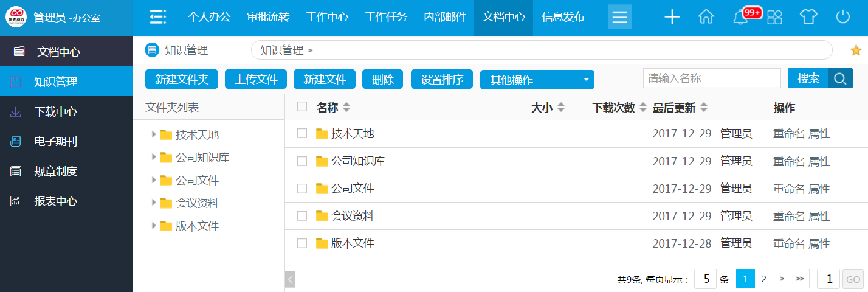Log out using the power icon
Viewport: 868px width, 292px height.
842,17
